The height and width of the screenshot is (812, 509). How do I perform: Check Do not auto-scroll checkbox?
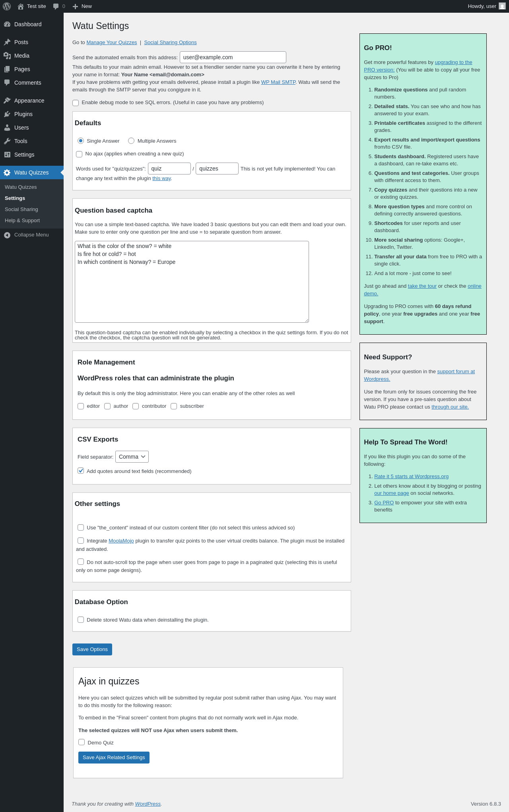tap(81, 562)
